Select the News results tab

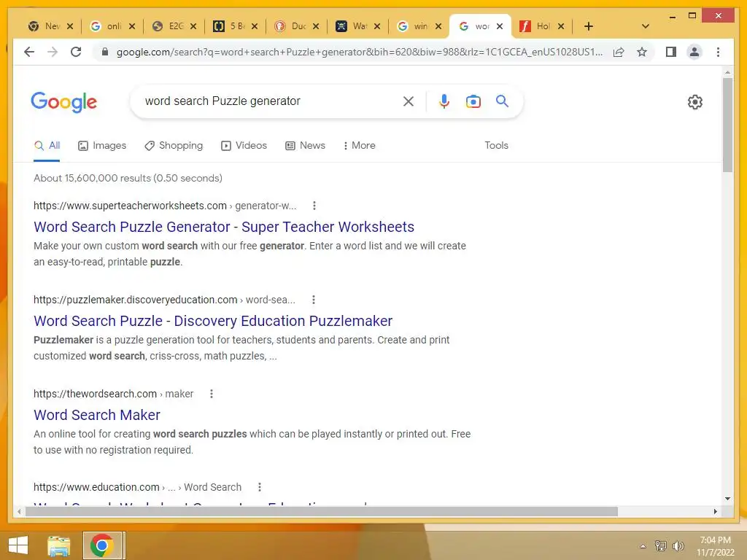click(306, 145)
